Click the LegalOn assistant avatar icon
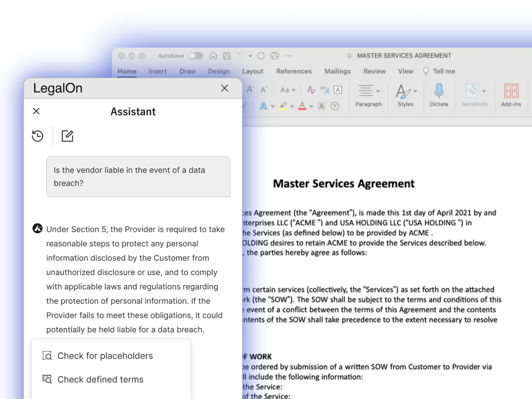Image resolution: width=532 pixels, height=399 pixels. [37, 228]
